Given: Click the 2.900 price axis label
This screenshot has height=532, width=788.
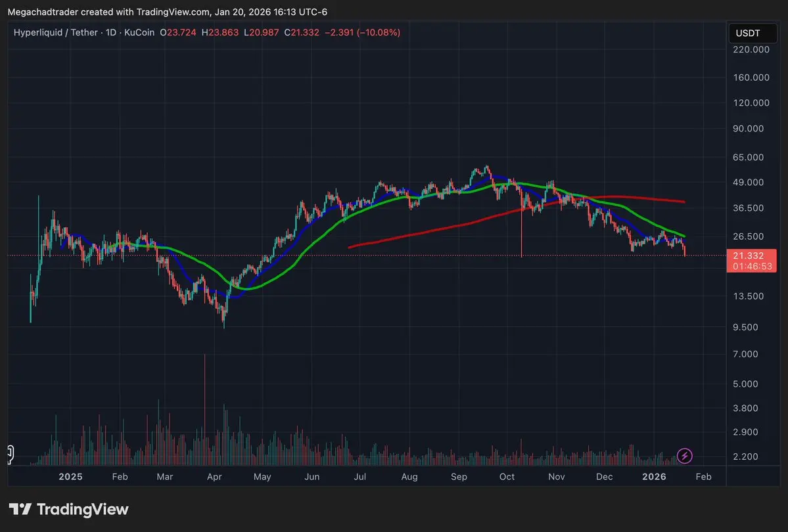Looking at the screenshot, I should 745,432.
